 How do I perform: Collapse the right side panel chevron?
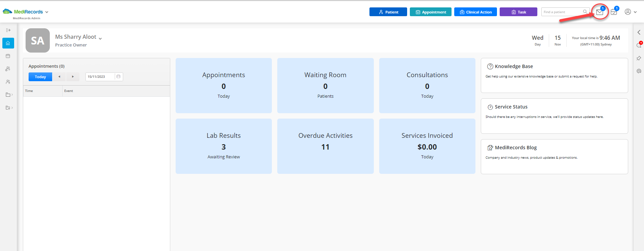pyautogui.click(x=639, y=32)
